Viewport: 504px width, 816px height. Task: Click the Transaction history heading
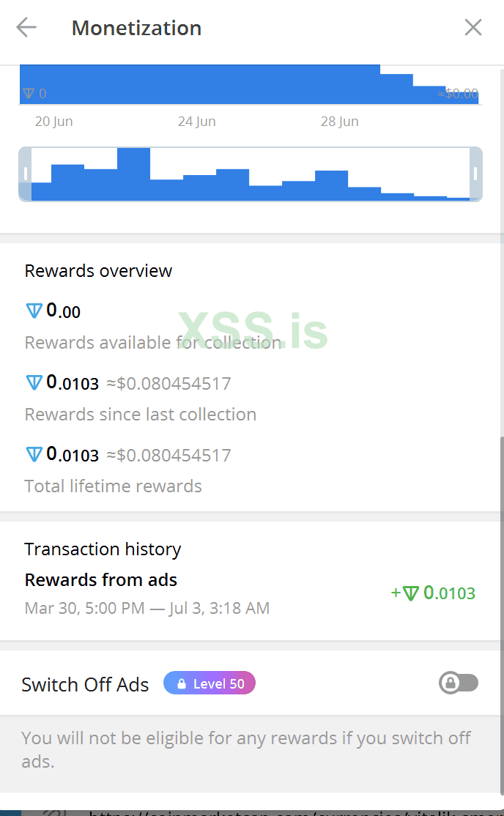coord(103,549)
